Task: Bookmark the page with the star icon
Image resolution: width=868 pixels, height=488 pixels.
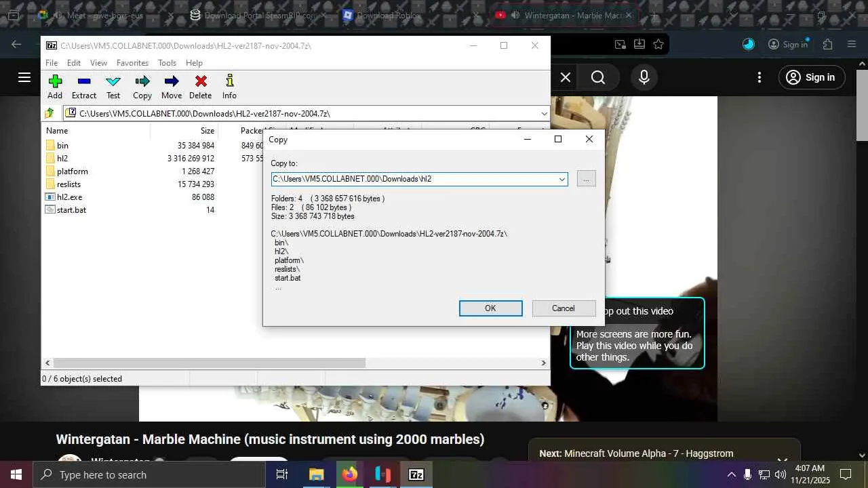Action: (x=658, y=45)
